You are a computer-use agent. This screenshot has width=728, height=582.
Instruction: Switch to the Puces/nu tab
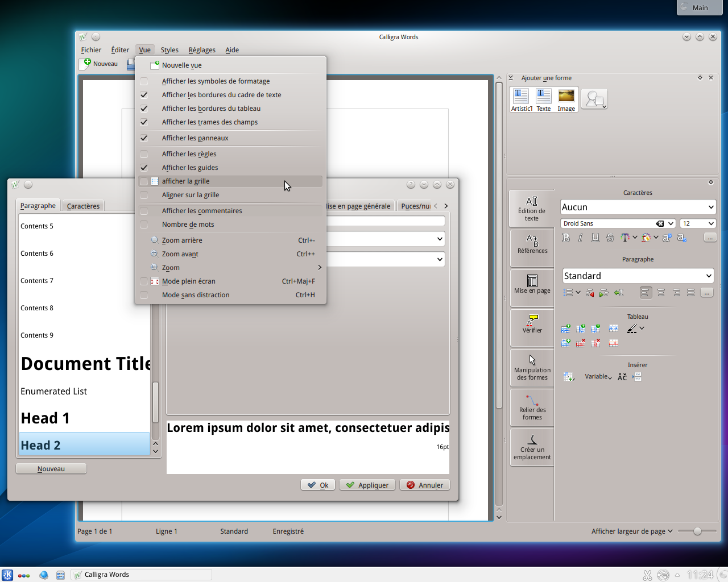point(415,206)
